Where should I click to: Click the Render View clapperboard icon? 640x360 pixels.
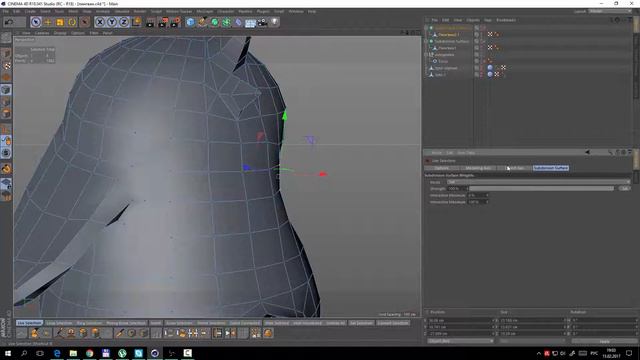click(150, 22)
